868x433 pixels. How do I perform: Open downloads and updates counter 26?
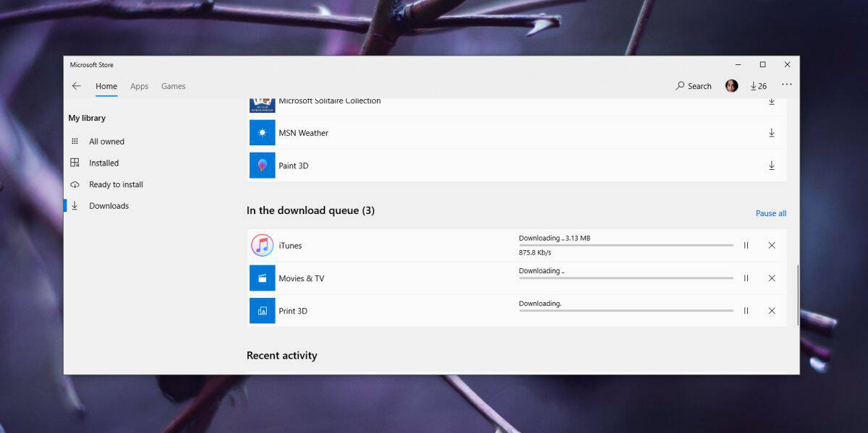758,86
